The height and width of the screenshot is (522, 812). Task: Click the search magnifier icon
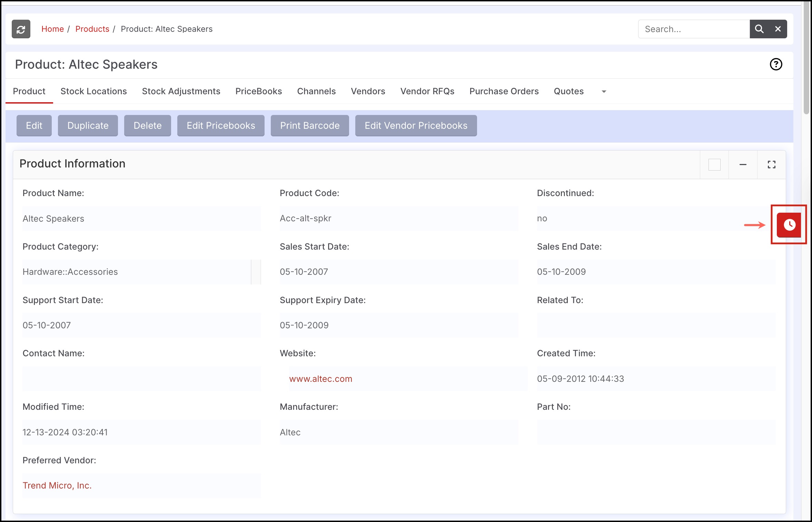point(759,29)
